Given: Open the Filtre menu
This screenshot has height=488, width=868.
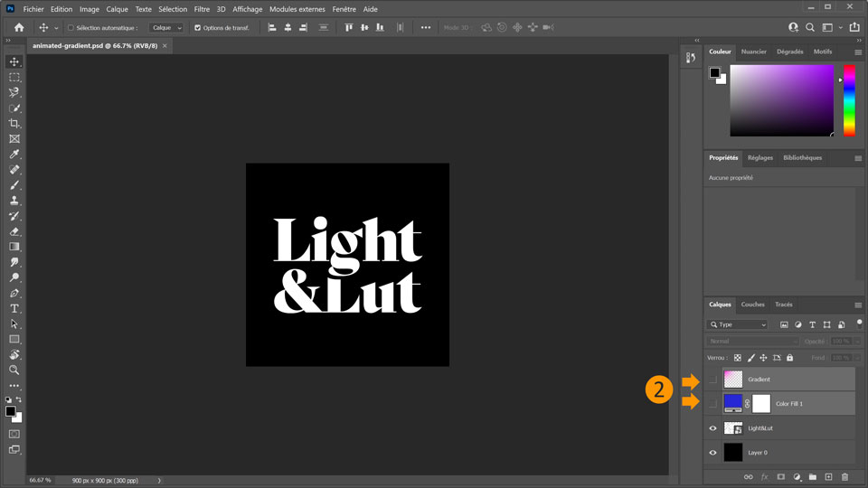Looking at the screenshot, I should tap(202, 9).
